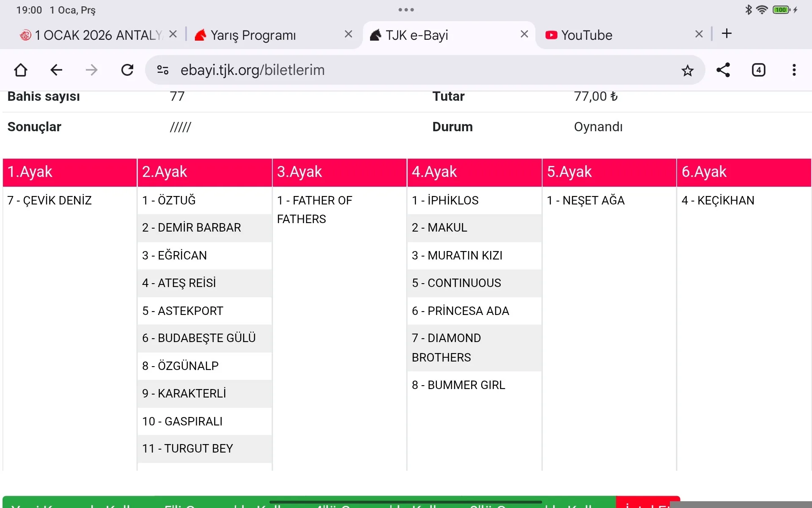Go back using the back arrow

pyautogui.click(x=56, y=70)
